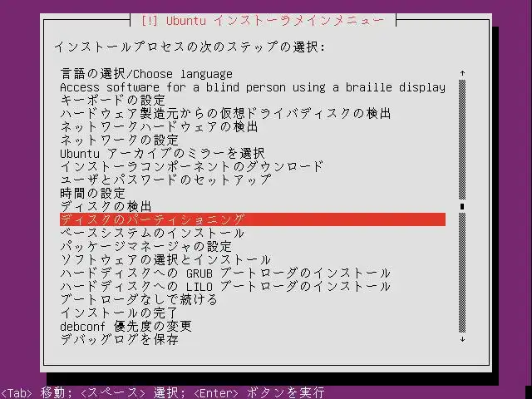Click scrollbar up arrow
Screen dimensions: 532x399
[x=462, y=73]
